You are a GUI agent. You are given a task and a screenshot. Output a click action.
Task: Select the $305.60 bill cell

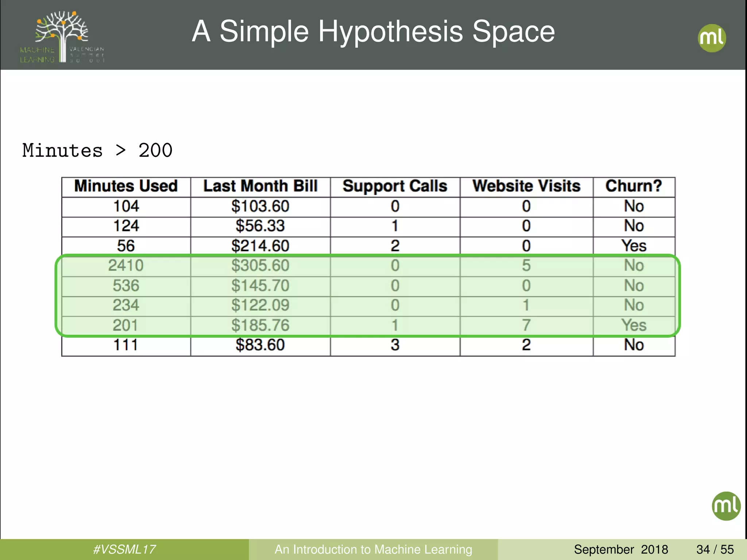point(260,266)
